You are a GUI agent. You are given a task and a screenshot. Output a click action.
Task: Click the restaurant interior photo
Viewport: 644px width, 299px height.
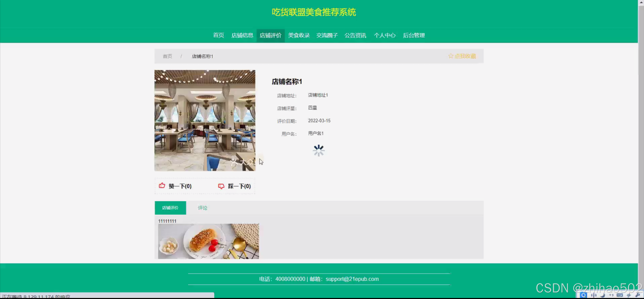click(x=205, y=120)
